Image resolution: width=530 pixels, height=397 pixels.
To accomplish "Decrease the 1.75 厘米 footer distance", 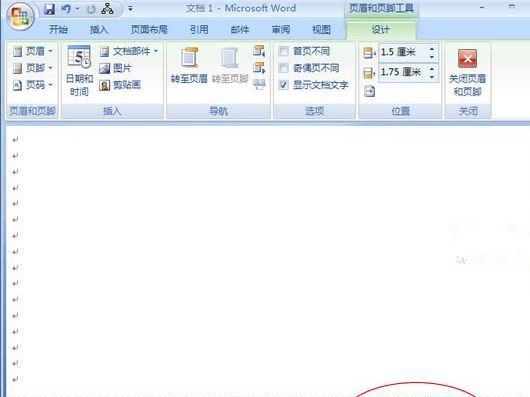I will pos(432,77).
